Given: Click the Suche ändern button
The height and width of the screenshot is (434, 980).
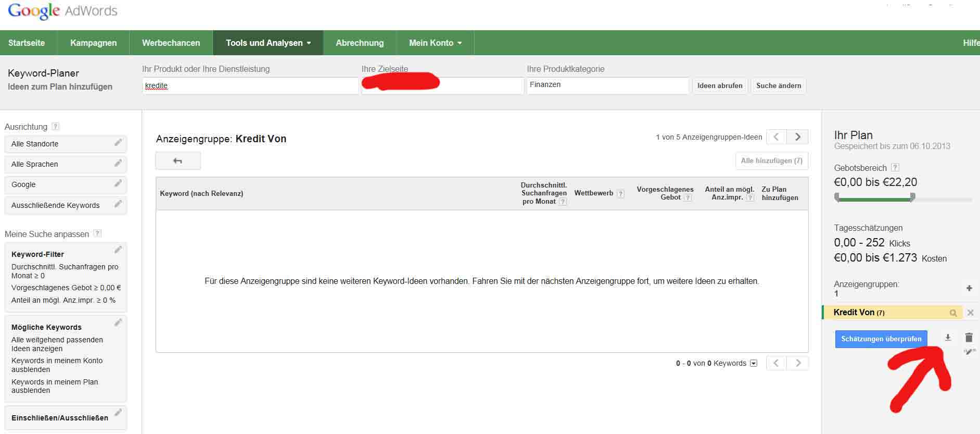Looking at the screenshot, I should pyautogui.click(x=779, y=86).
